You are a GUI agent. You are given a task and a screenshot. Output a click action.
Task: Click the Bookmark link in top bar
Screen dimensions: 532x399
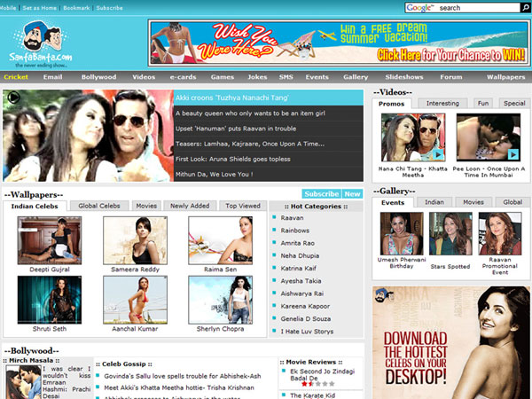point(76,8)
